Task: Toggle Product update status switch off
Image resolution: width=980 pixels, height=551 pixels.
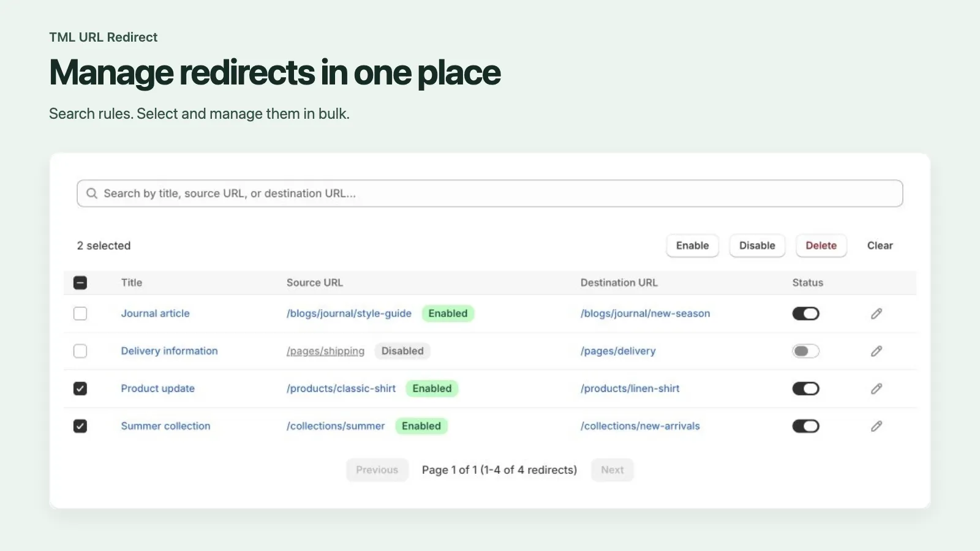Action: 805,388
